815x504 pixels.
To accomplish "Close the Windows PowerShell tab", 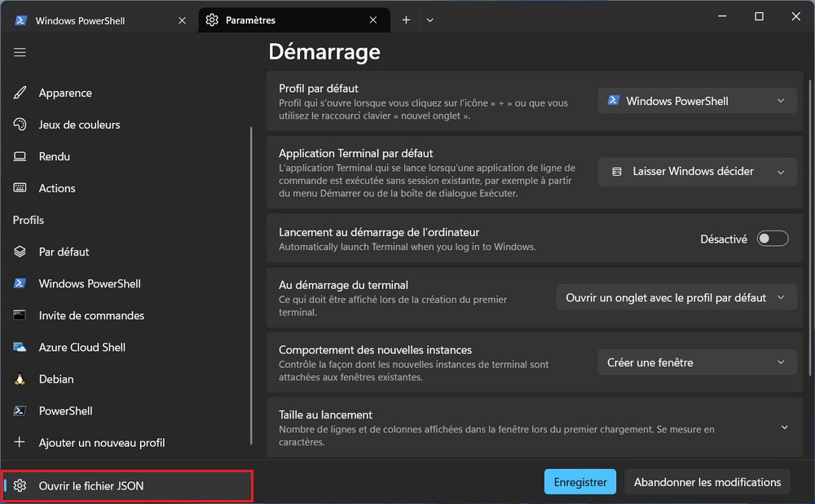I will tap(182, 20).
